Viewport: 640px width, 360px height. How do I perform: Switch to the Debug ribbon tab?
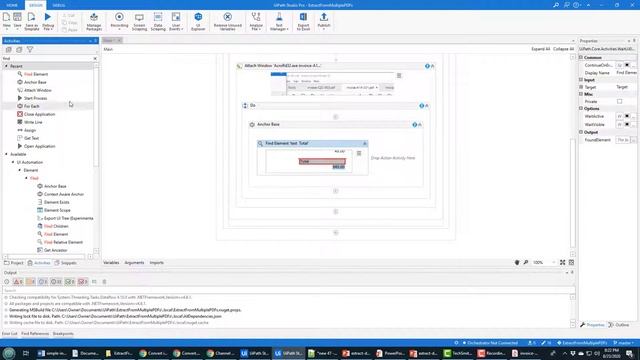pos(58,5)
